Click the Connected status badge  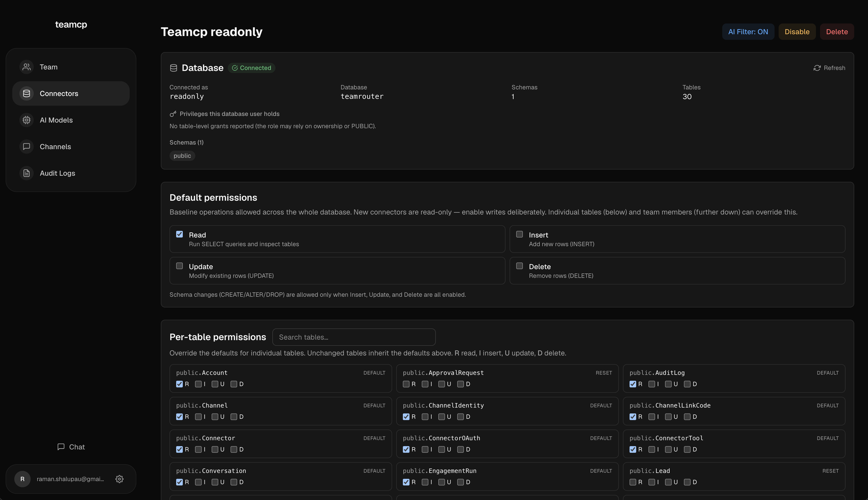click(x=251, y=68)
